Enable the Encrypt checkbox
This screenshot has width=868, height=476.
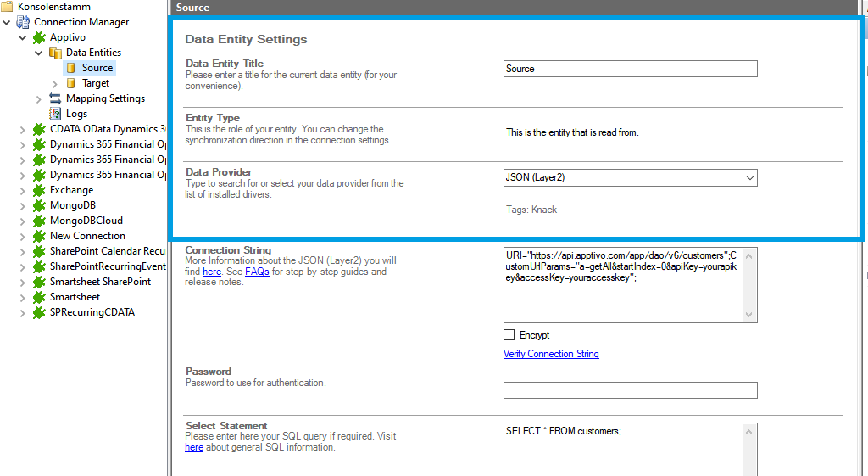pyautogui.click(x=509, y=335)
